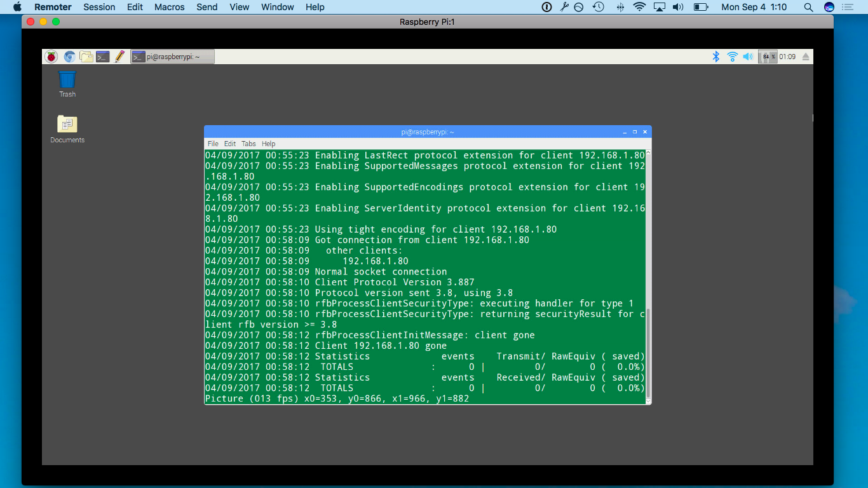The image size is (868, 488).
Task: Zoom the Raspberry Pi:1 Remoter window
Action: pyautogui.click(x=56, y=22)
